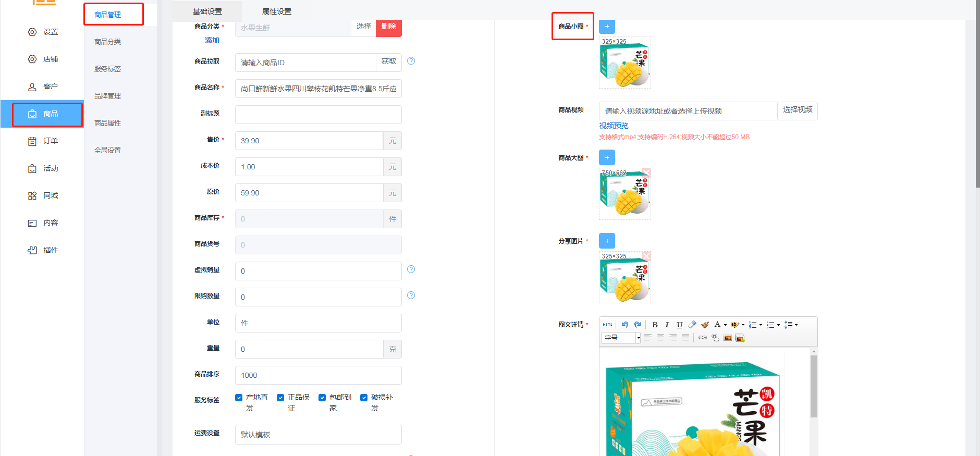This screenshot has width=980, height=456.
Task: Add 商品小图 with plus button
Action: [x=607, y=27]
